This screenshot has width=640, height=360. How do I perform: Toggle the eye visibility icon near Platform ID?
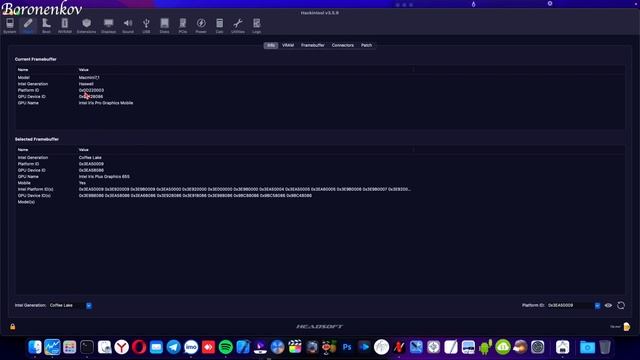click(608, 305)
